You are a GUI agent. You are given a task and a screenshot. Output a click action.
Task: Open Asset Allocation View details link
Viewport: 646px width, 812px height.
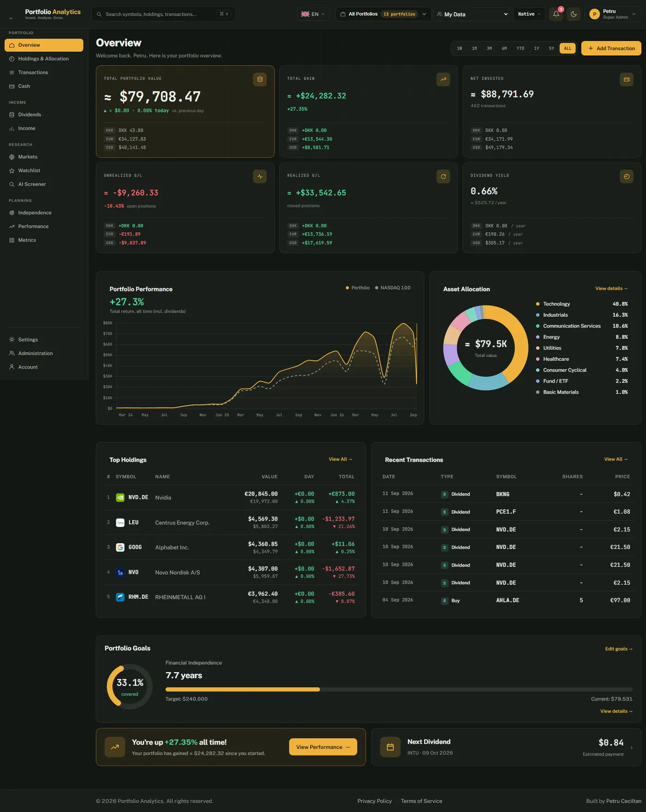tap(611, 289)
